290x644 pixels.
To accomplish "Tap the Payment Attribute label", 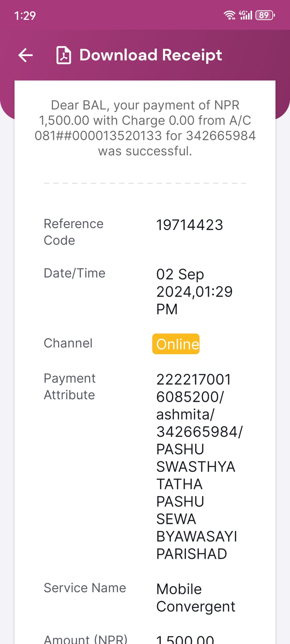I will pos(69,386).
